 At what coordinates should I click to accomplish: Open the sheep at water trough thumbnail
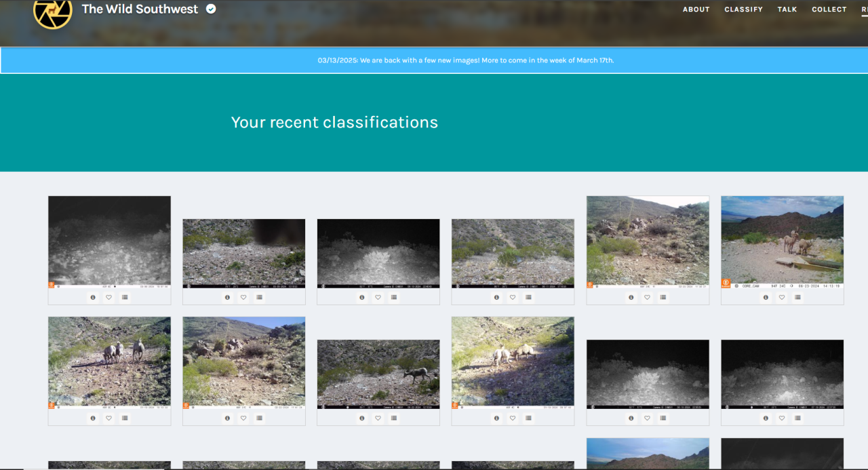[783, 242]
